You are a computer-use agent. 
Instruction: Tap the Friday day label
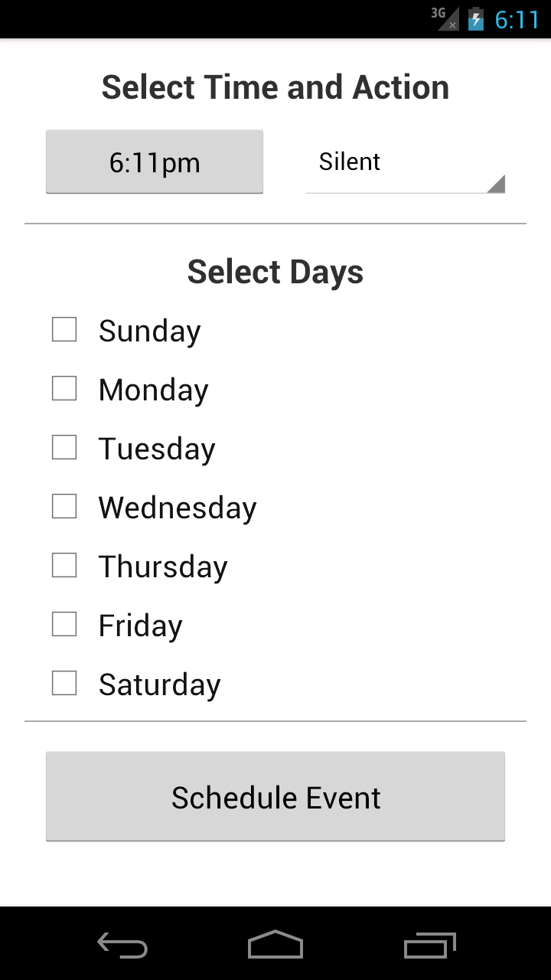[x=141, y=626]
